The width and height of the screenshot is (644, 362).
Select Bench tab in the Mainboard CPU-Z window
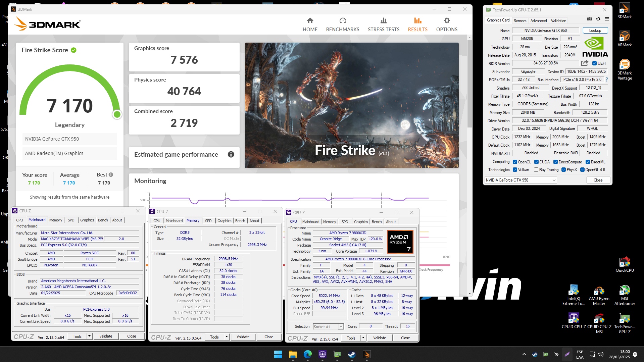click(x=103, y=220)
